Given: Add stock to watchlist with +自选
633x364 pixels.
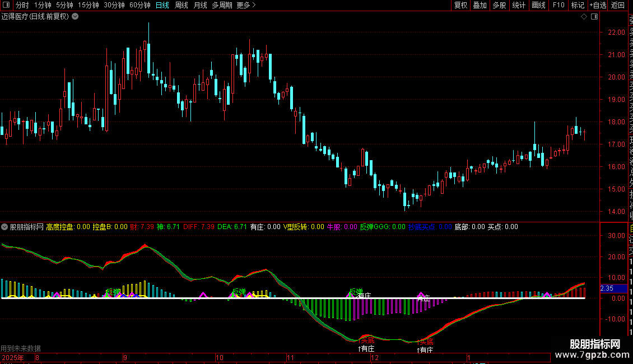Looking at the screenshot, I should coord(597,5).
